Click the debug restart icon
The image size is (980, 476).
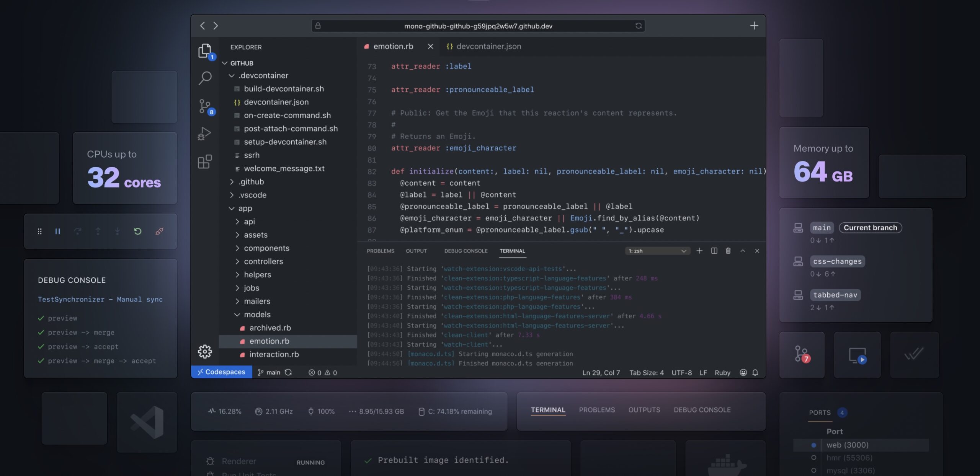(138, 231)
